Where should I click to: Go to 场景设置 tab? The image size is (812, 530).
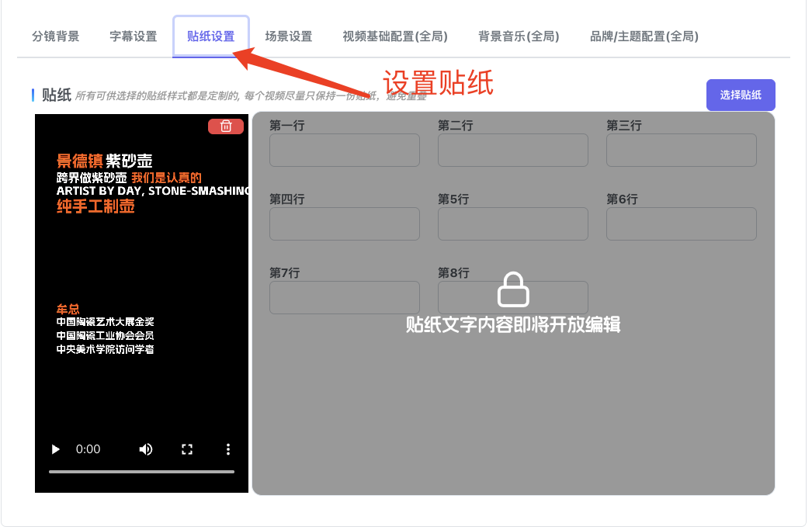tap(288, 36)
